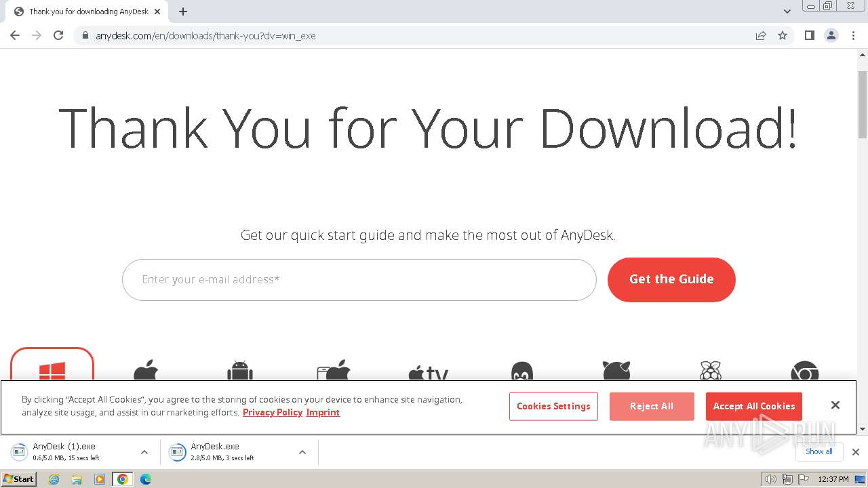Click Get the Guide button
This screenshot has height=488, width=868.
(x=671, y=279)
